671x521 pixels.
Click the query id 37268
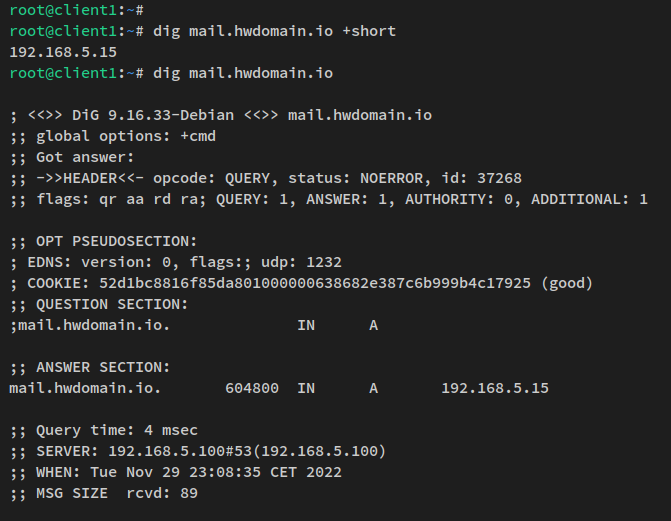(495, 178)
